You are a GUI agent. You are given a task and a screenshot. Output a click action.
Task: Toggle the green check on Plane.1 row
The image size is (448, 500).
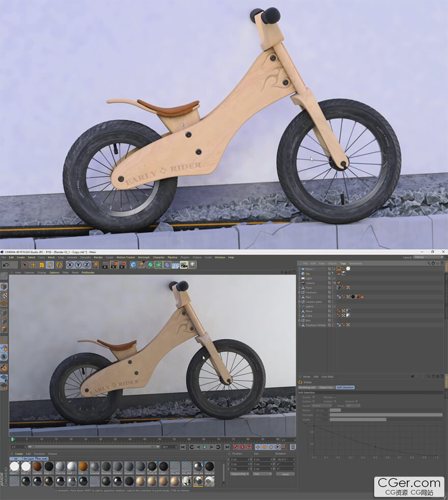pyautogui.click(x=334, y=269)
